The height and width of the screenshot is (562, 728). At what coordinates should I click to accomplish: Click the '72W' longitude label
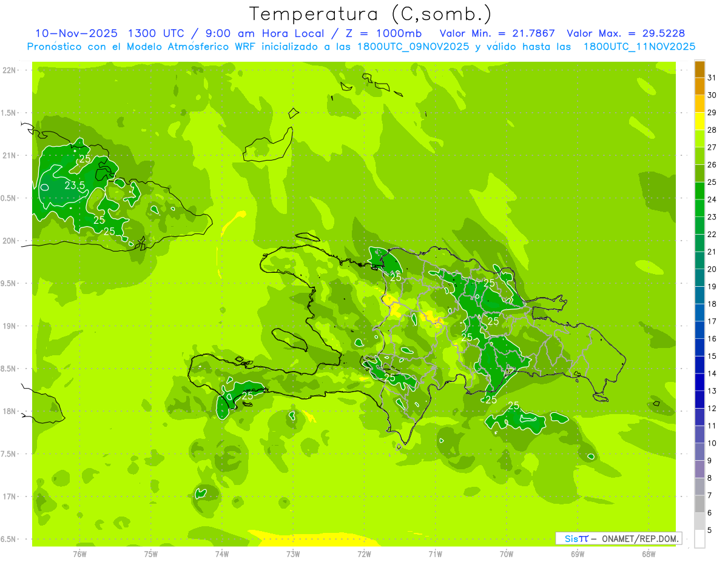tap(364, 554)
